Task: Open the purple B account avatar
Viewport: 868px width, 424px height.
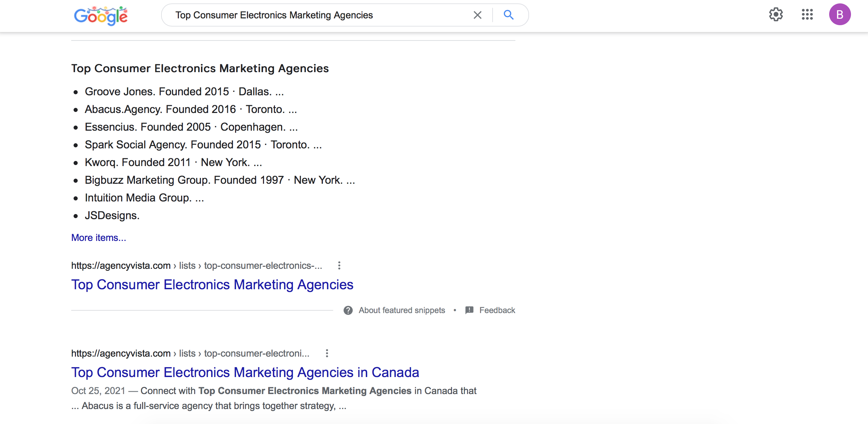Action: (x=840, y=14)
